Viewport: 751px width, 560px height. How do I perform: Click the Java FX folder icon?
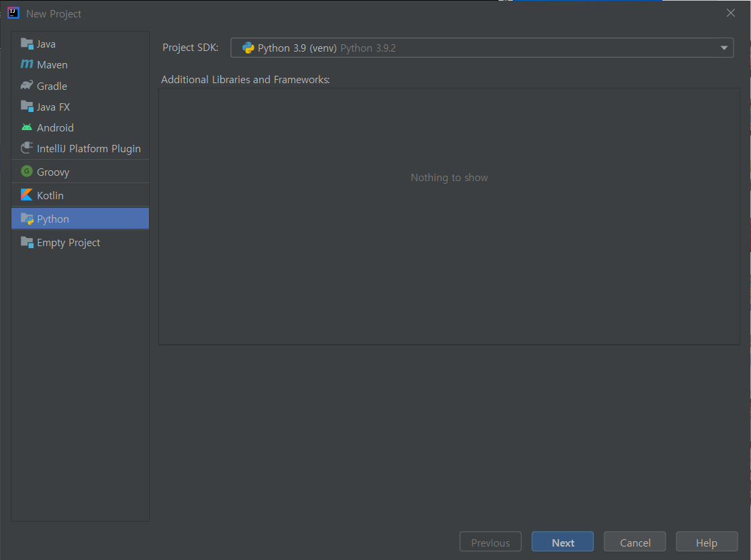coord(27,106)
